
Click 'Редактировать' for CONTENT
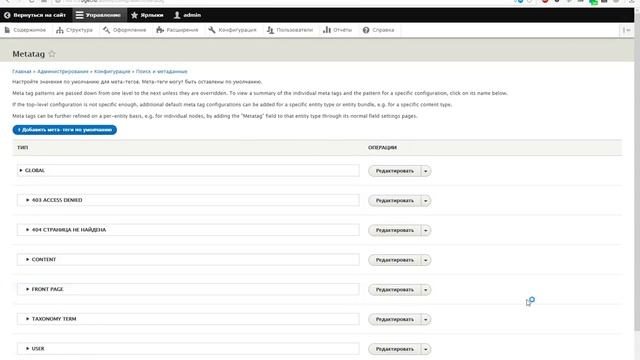tap(394, 260)
